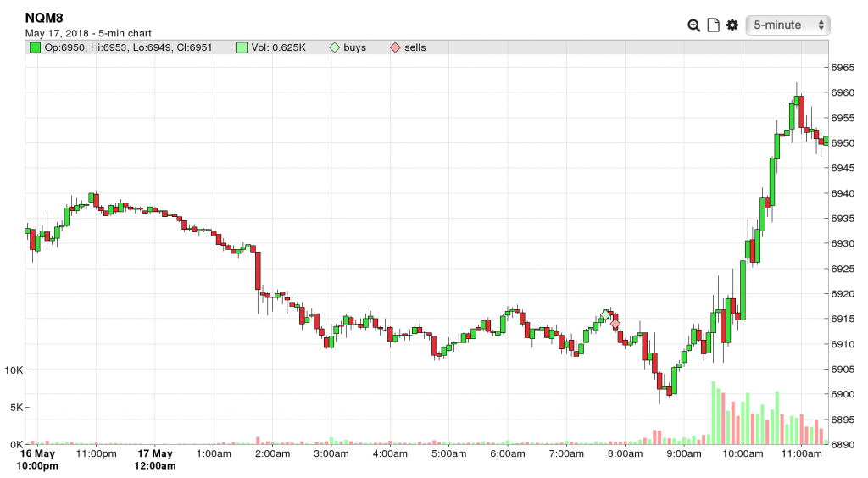
Task: Click the green buy diamond marker on chart
Action: (605, 315)
